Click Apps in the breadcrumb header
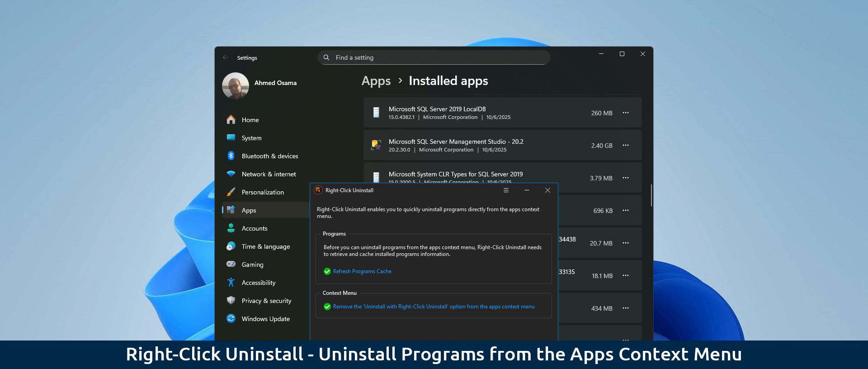 [376, 81]
